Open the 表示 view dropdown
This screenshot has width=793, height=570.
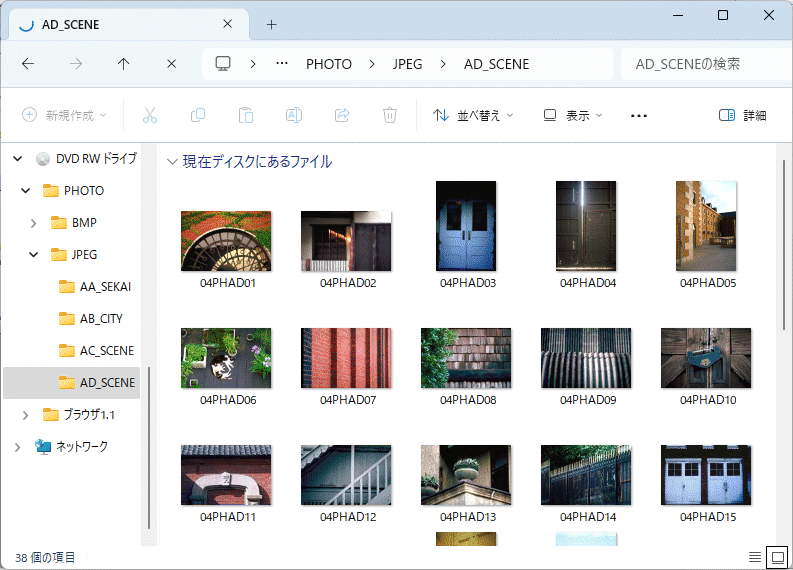(572, 115)
